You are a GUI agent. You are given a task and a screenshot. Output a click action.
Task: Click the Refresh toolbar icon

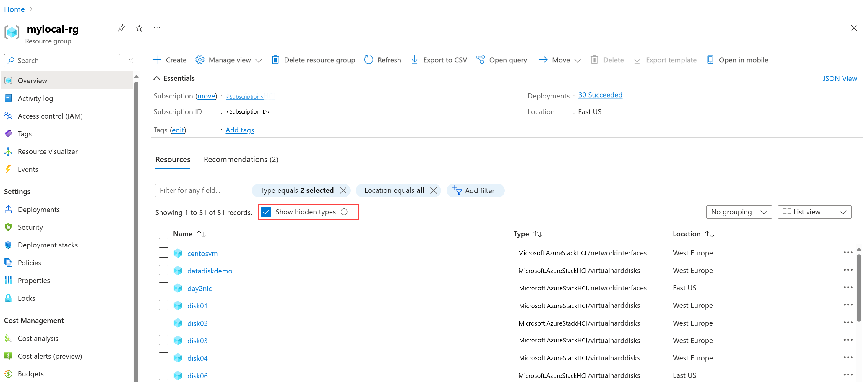pos(369,60)
